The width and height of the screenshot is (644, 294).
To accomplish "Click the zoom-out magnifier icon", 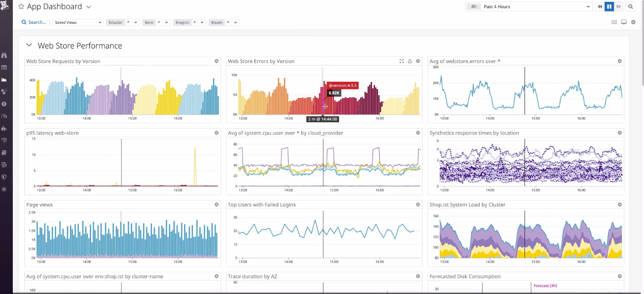I will 631,7.
